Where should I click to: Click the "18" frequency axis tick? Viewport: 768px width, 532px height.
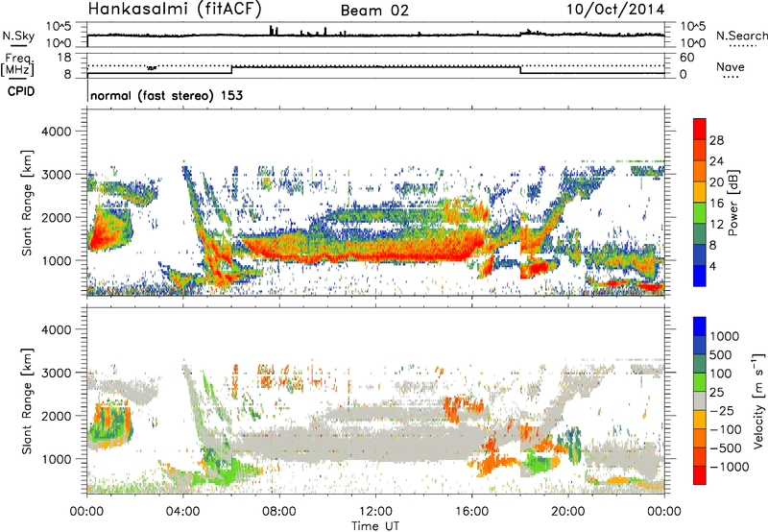(64, 58)
